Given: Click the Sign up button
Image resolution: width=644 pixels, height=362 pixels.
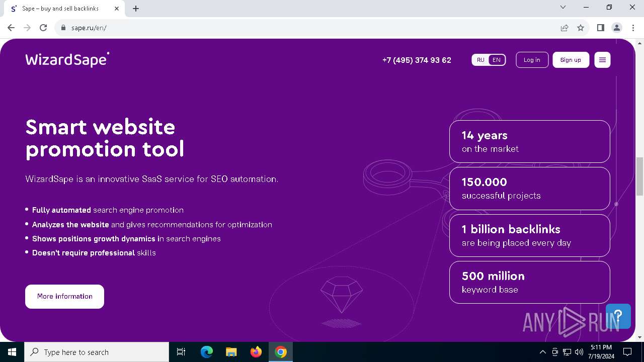Looking at the screenshot, I should point(571,60).
